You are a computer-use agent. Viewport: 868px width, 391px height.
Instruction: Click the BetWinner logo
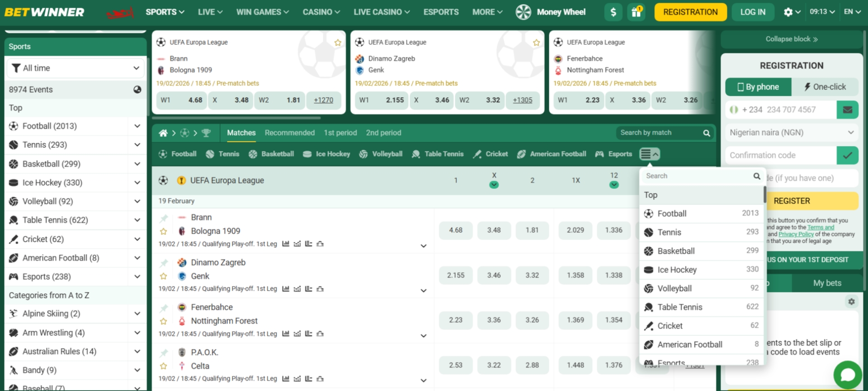(44, 12)
